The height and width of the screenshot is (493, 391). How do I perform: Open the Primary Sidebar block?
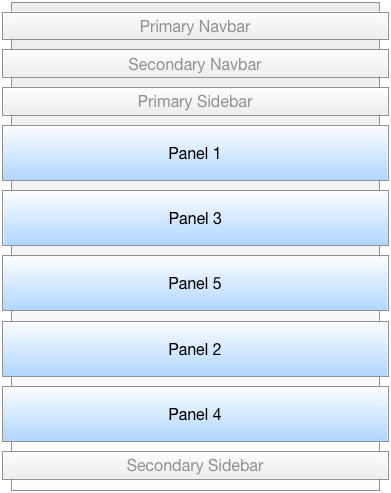click(x=195, y=101)
